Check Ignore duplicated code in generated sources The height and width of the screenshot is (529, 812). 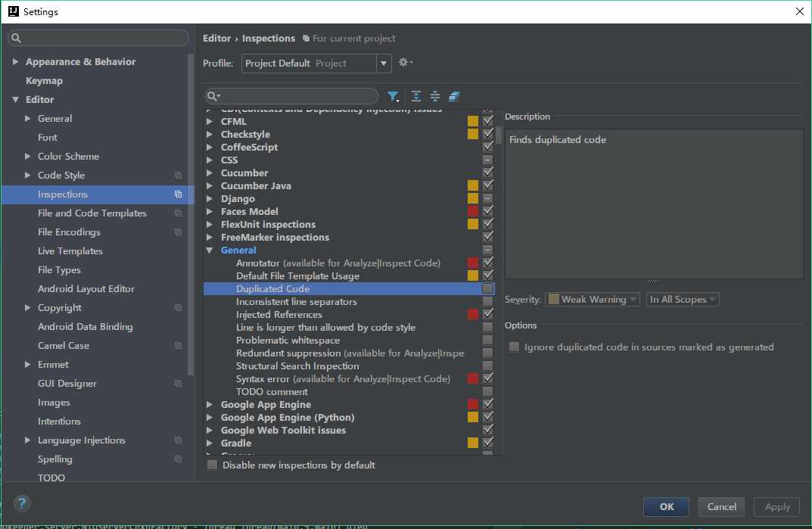point(515,347)
